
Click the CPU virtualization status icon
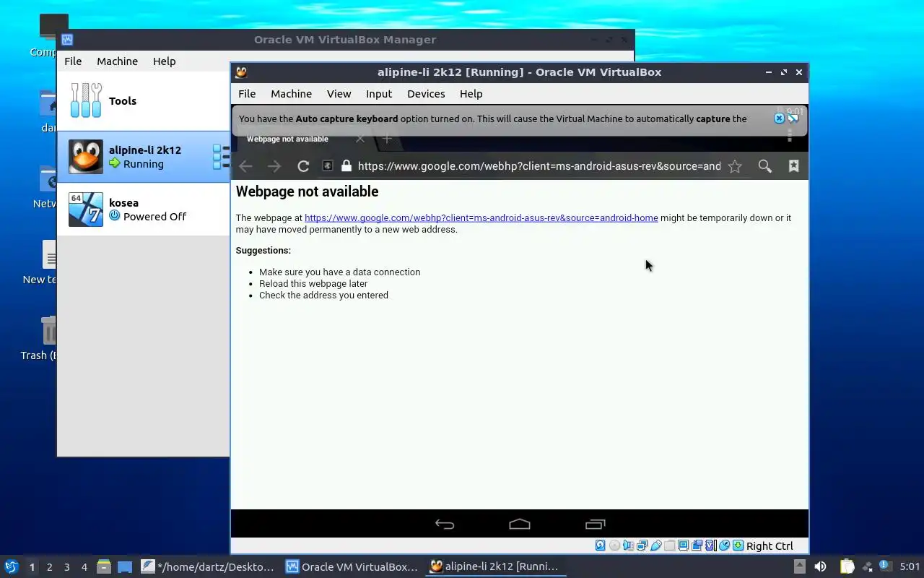(711, 545)
